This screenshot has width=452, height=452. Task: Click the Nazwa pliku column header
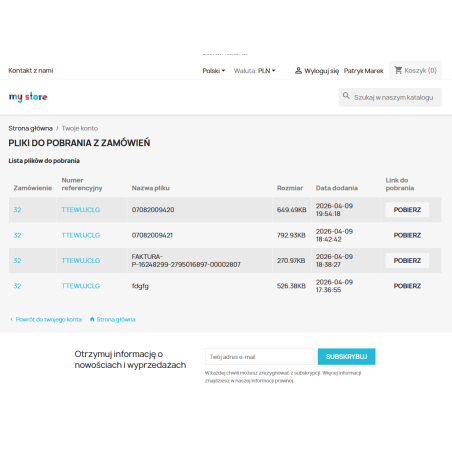click(x=151, y=188)
